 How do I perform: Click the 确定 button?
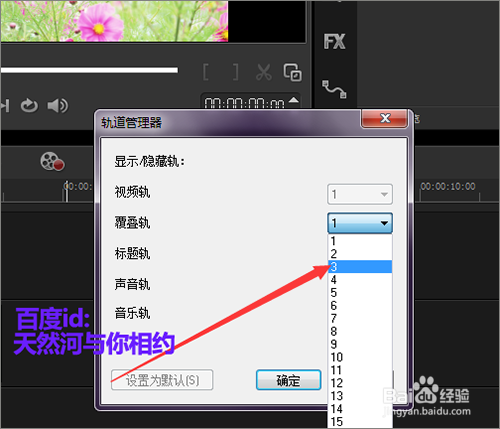pos(289,380)
